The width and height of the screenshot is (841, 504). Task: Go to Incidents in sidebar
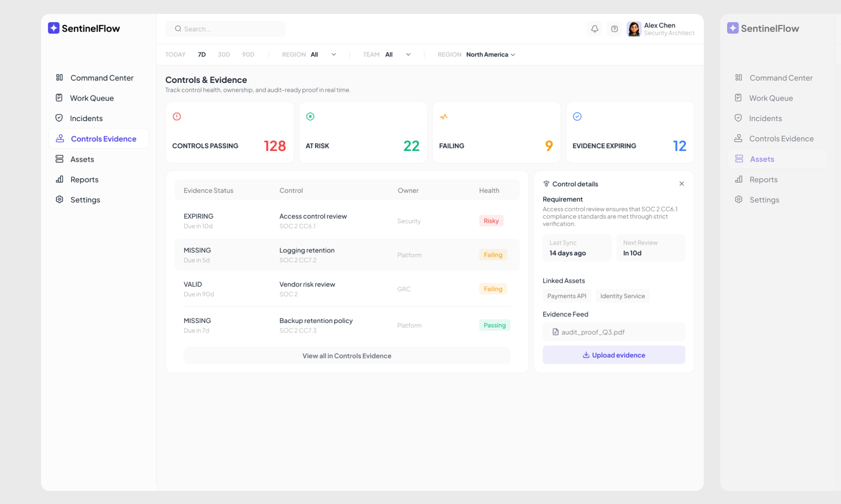click(86, 118)
